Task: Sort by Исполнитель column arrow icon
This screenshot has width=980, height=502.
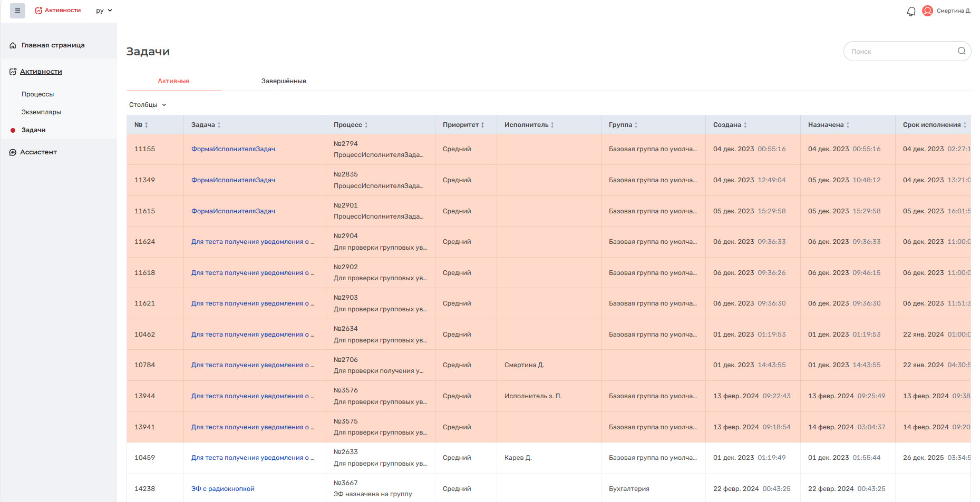Action: click(552, 125)
